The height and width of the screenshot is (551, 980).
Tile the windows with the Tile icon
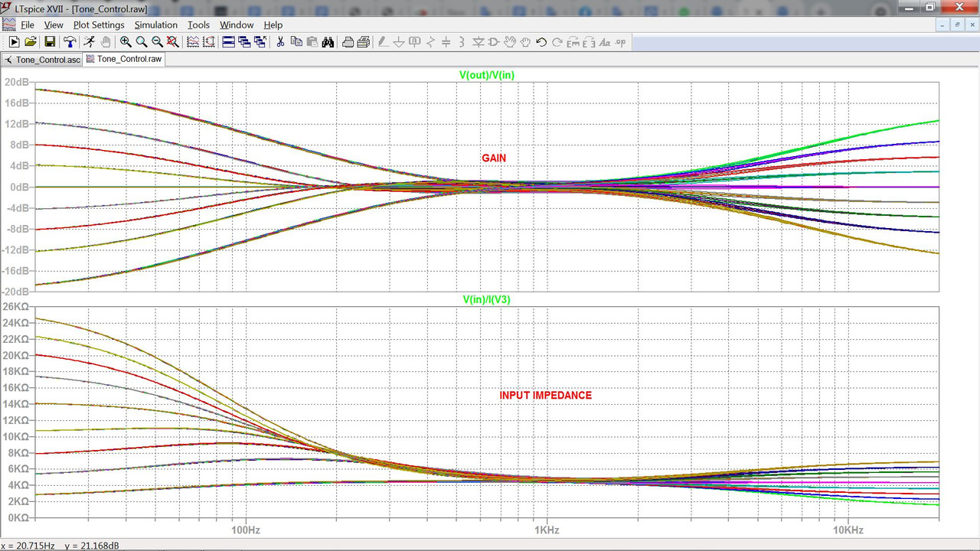(x=228, y=42)
